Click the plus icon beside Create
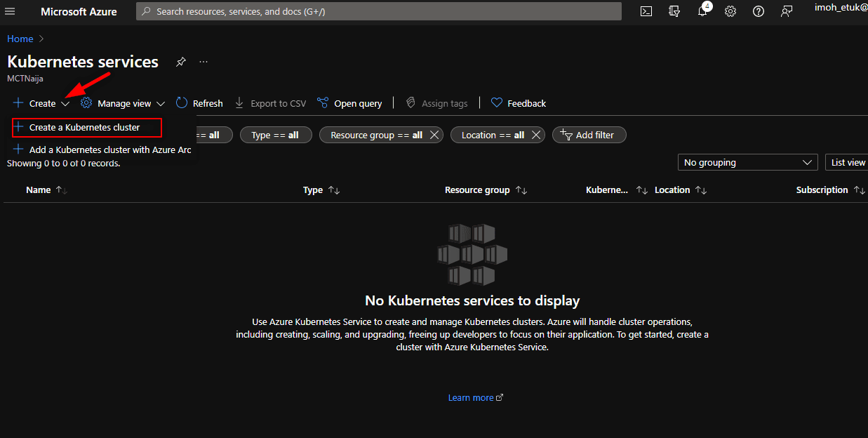Image resolution: width=868 pixels, height=438 pixels. point(18,103)
